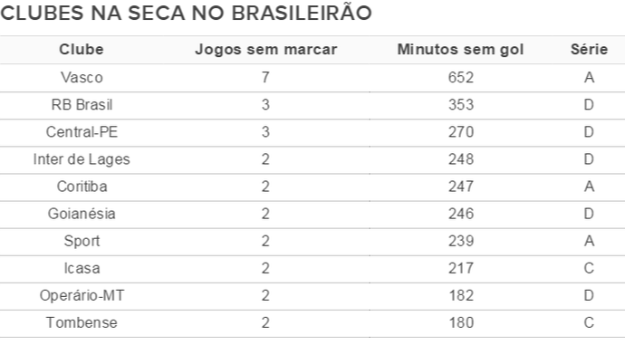625x364 pixels.
Task: Select the RB Brasil club cell
Action: 82,105
